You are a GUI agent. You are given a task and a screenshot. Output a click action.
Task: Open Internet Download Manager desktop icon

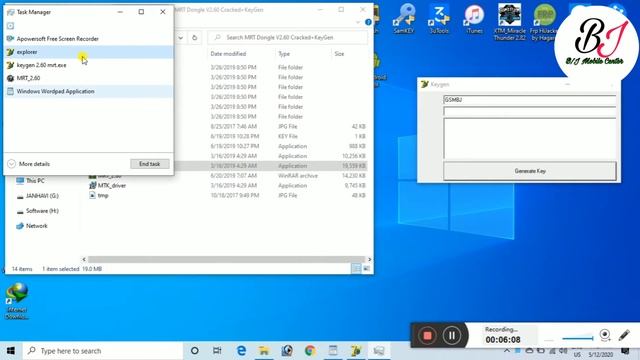tap(17, 301)
